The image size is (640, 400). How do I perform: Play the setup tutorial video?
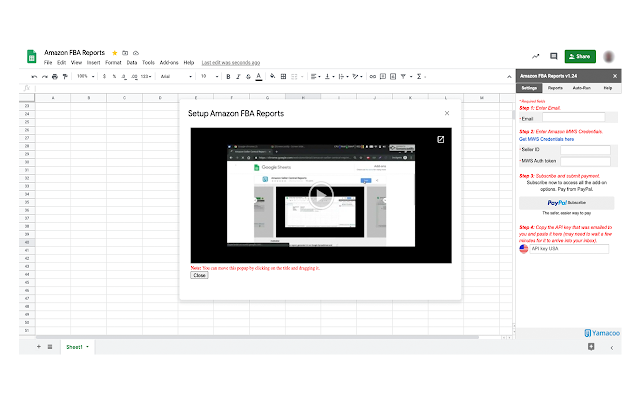[x=321, y=196]
